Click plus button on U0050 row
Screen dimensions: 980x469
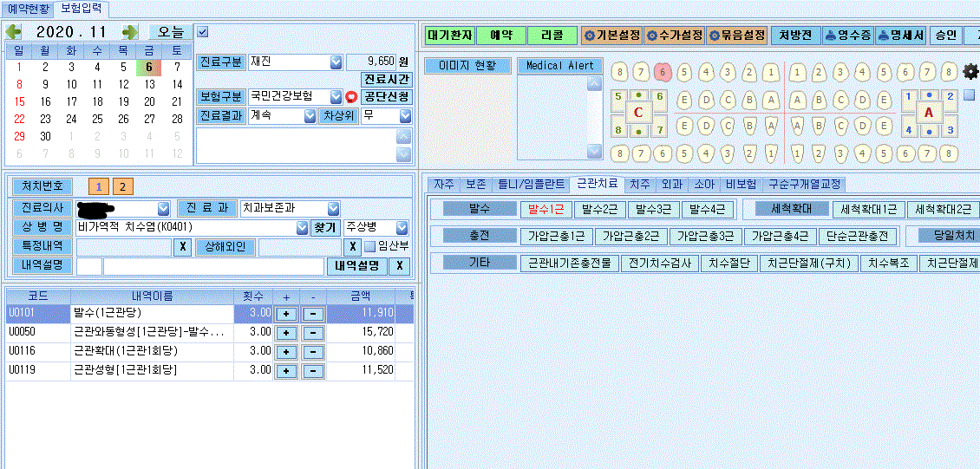[286, 333]
